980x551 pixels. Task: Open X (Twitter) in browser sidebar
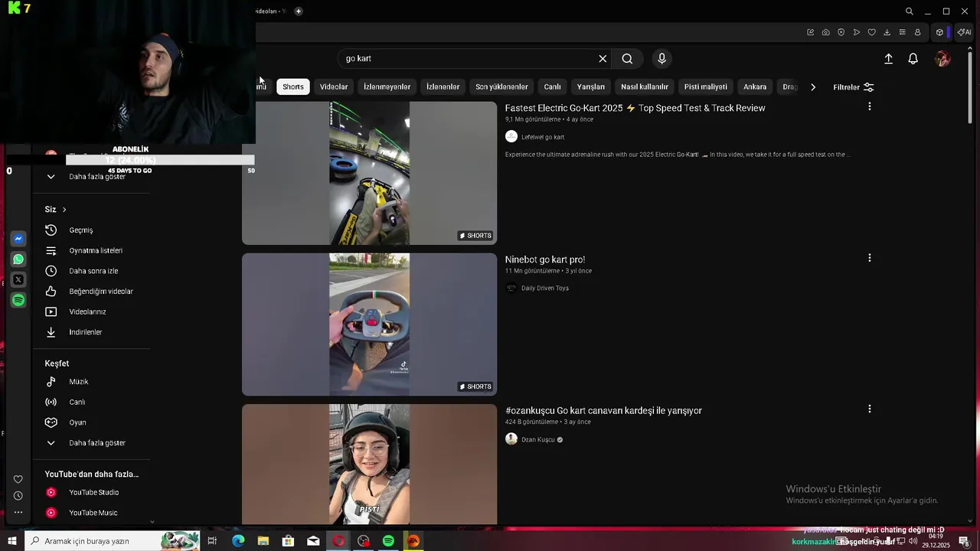[x=18, y=280]
